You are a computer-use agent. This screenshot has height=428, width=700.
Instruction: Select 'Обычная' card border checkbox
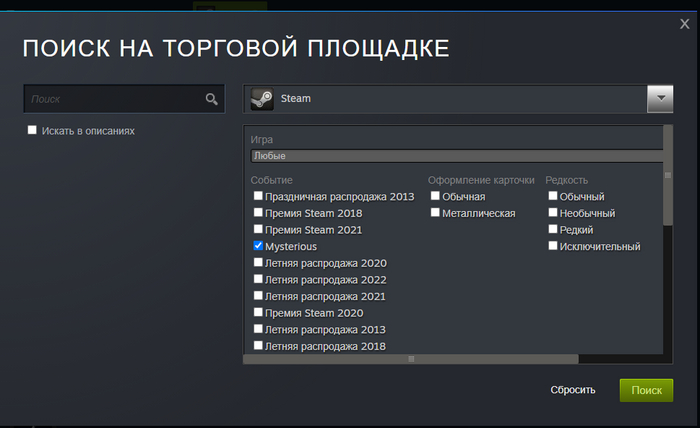pos(435,195)
